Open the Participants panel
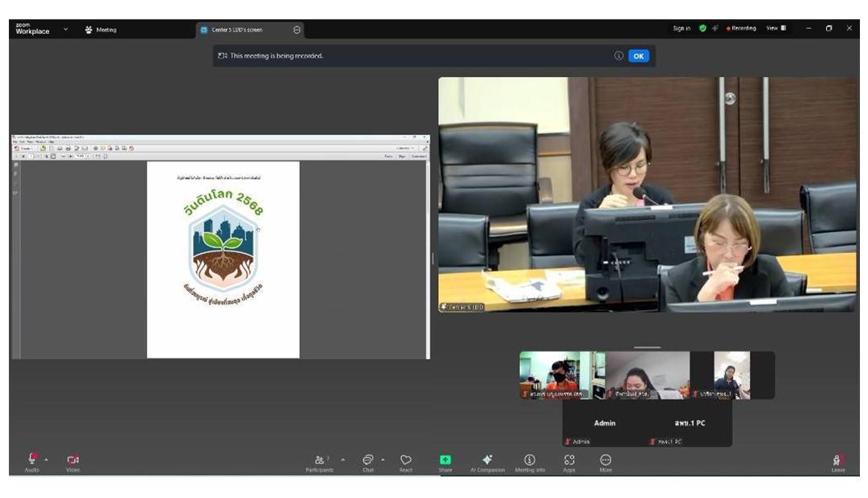 click(x=321, y=459)
